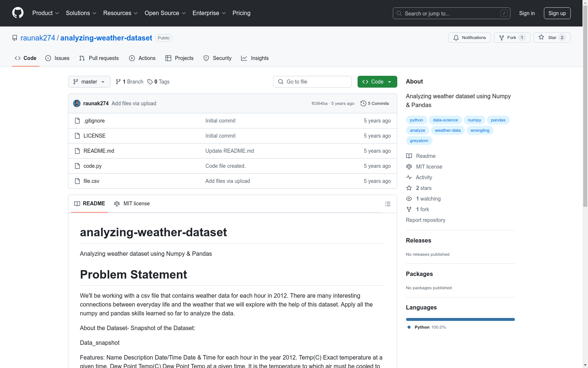
Task: Click the tag icon next to 0 Tags
Action: [x=150, y=82]
